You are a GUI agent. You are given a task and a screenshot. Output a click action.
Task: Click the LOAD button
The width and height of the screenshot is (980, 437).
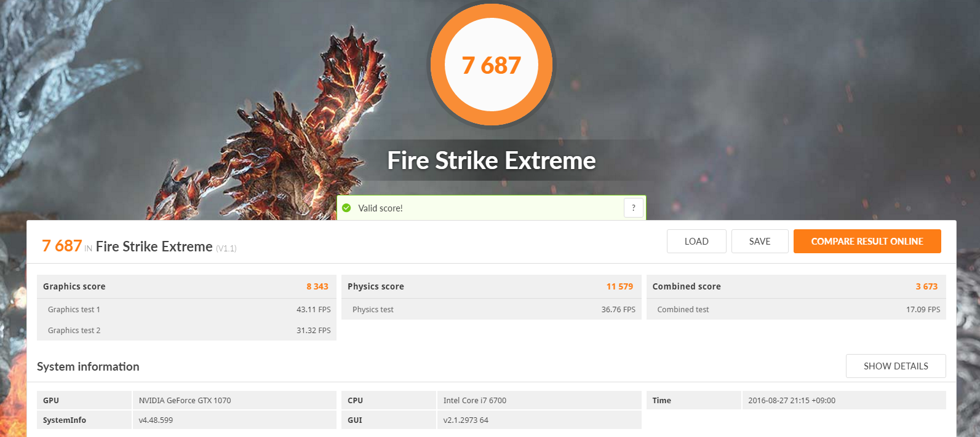696,241
